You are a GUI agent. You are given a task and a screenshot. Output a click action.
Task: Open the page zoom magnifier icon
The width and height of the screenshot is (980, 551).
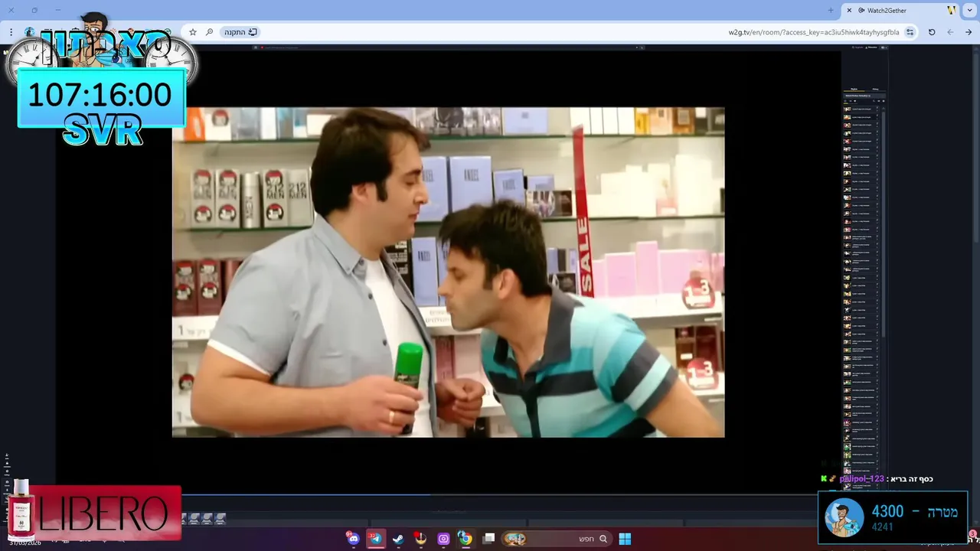(x=209, y=32)
